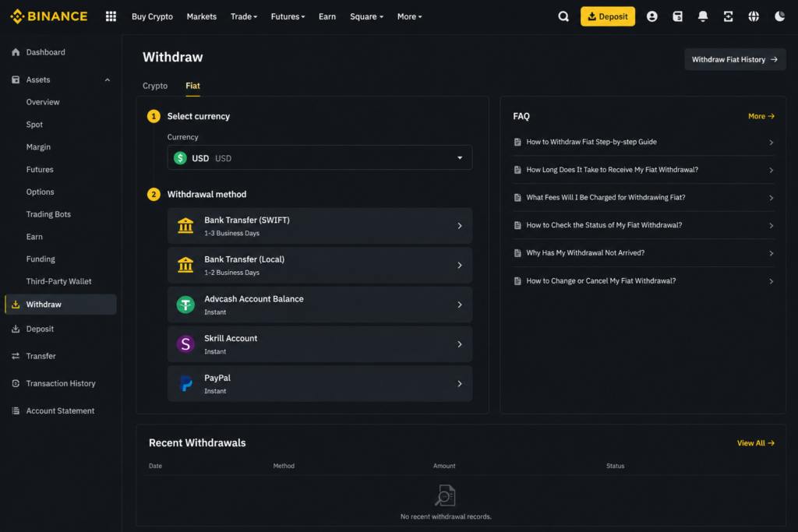798x532 pixels.
Task: Expand Bank Transfer (SWIFT) chevron arrow
Action: coord(460,226)
